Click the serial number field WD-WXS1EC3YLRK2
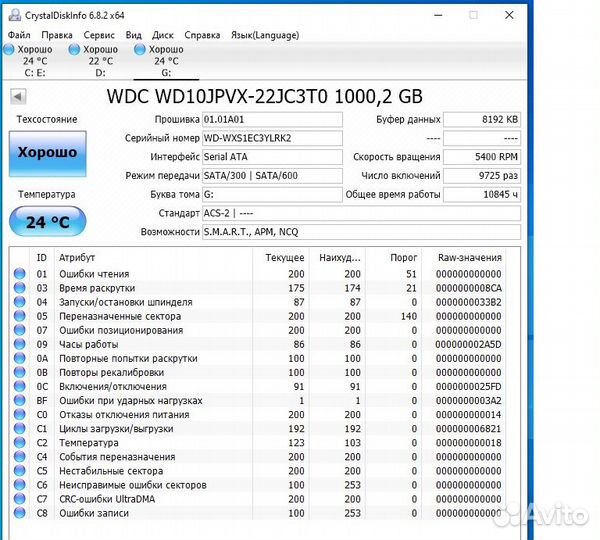Viewport: 600px width, 540px height. point(272,138)
